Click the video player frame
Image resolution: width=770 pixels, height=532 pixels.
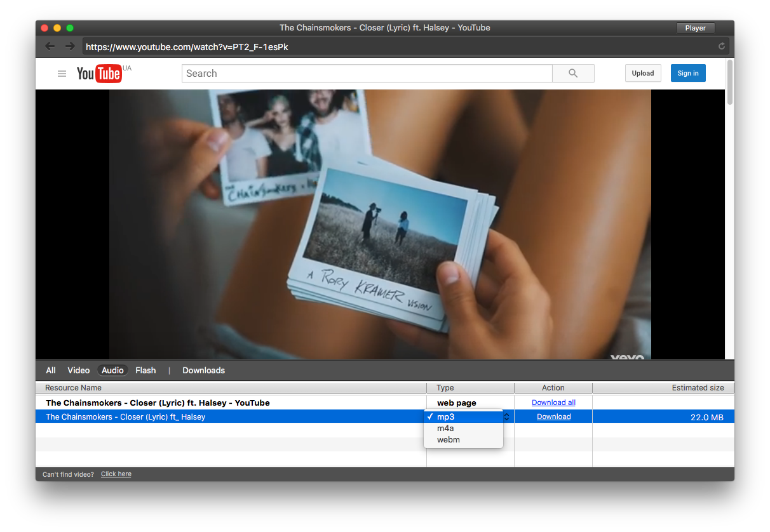click(x=380, y=224)
